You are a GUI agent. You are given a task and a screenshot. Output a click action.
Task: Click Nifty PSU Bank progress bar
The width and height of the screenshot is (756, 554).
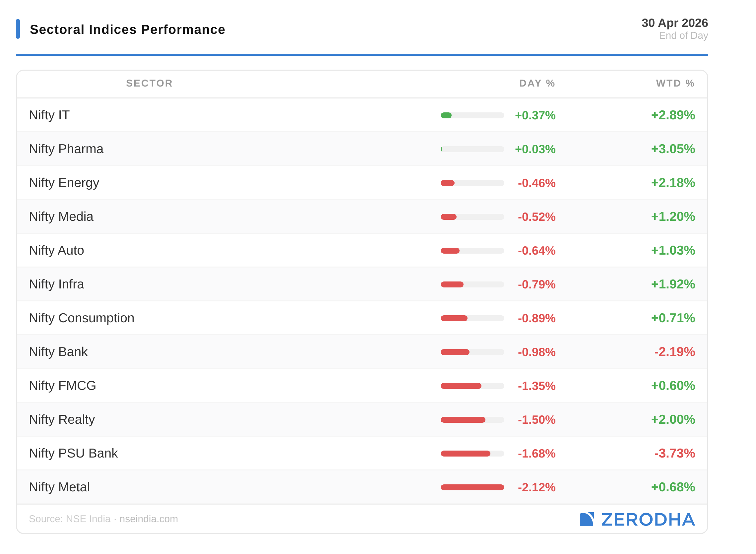tap(466, 454)
